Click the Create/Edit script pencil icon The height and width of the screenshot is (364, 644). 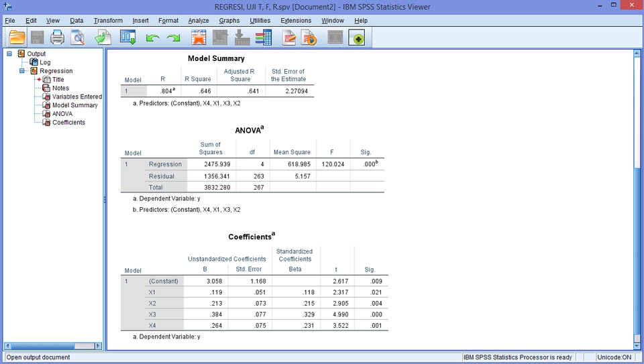pos(289,38)
